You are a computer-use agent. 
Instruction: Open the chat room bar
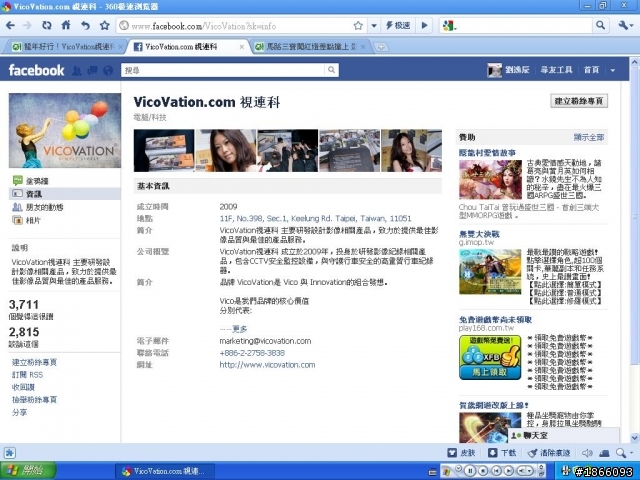pyautogui.click(x=563, y=436)
